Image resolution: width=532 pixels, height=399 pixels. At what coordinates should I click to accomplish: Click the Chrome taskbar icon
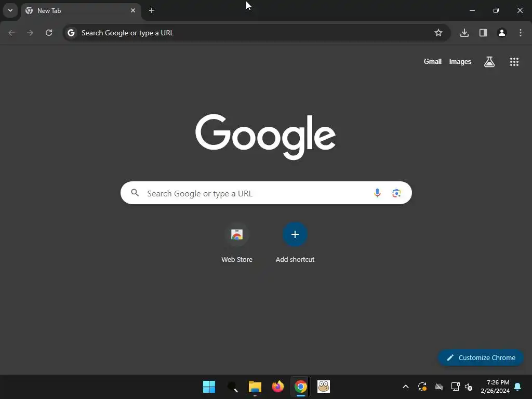pyautogui.click(x=301, y=387)
